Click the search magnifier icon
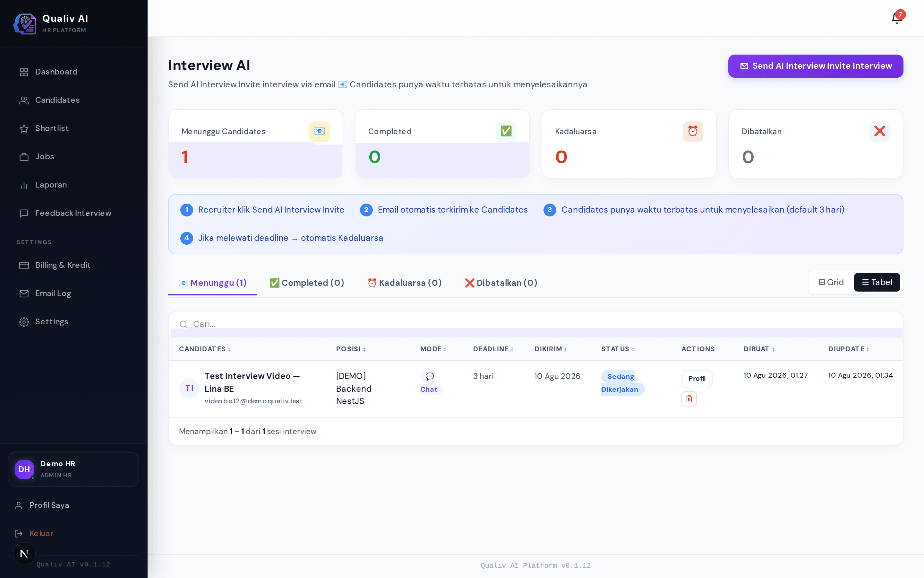The width and height of the screenshot is (924, 578). tap(183, 324)
